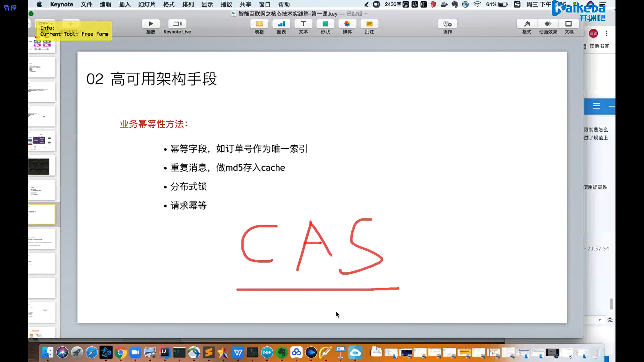Insert a table with 表格 icon
644x362 pixels.
click(x=259, y=24)
